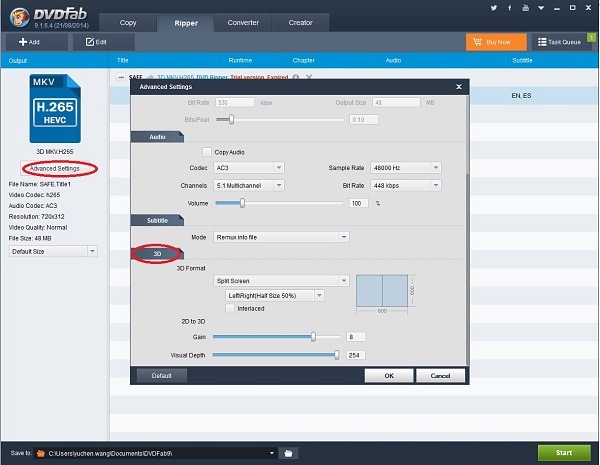This screenshot has width=600, height=465.
Task: Click the Gain slider handle
Action: click(313, 337)
